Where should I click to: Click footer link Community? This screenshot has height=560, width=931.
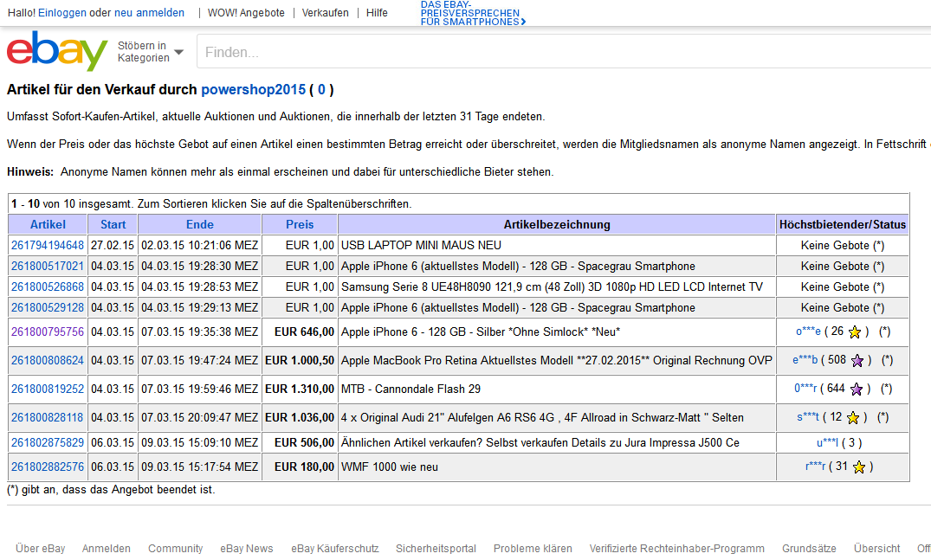coord(175,549)
